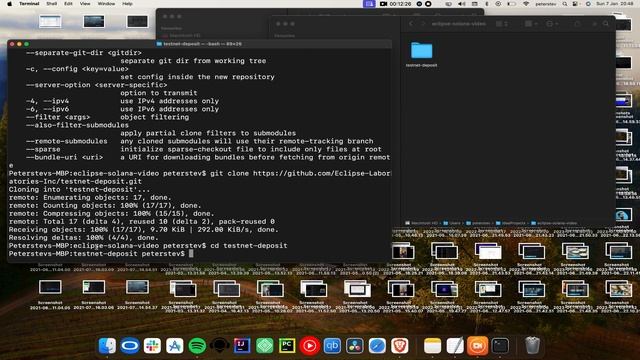Click the Terminal window title 'testnet-deposit — -bash'
Image resolution: width=640 pixels, height=360 pixels.
pos(202,44)
